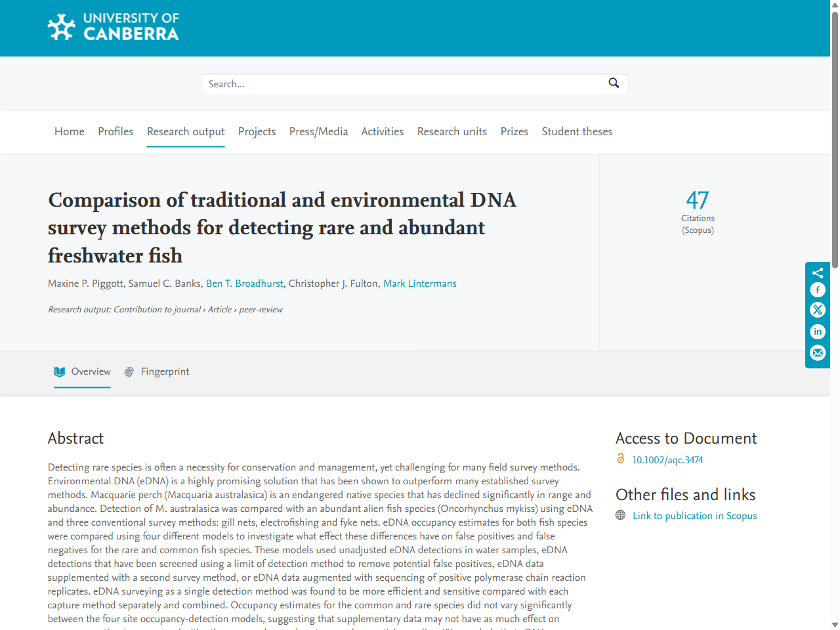This screenshot has height=630, width=840.
Task: Click the Abstract heading
Action: click(x=75, y=438)
